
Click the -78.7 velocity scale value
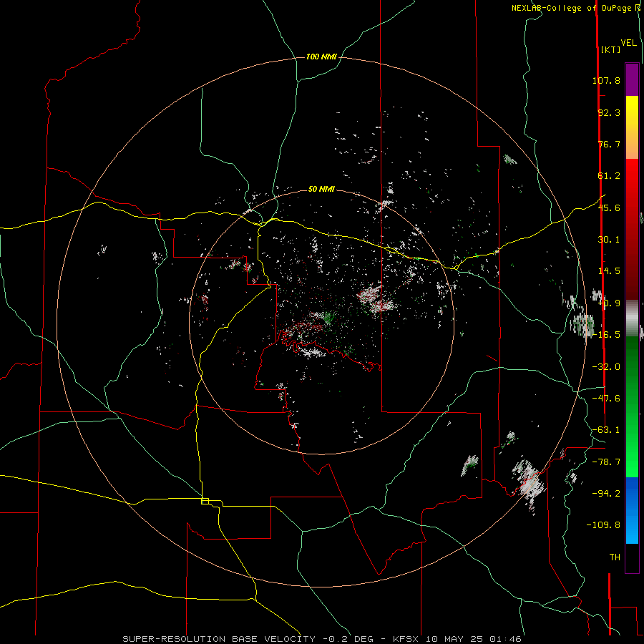(606, 462)
